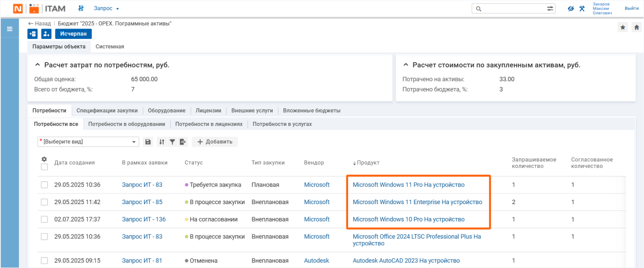Click the export icon next to filter
The height and width of the screenshot is (268, 644).
pos(182,142)
